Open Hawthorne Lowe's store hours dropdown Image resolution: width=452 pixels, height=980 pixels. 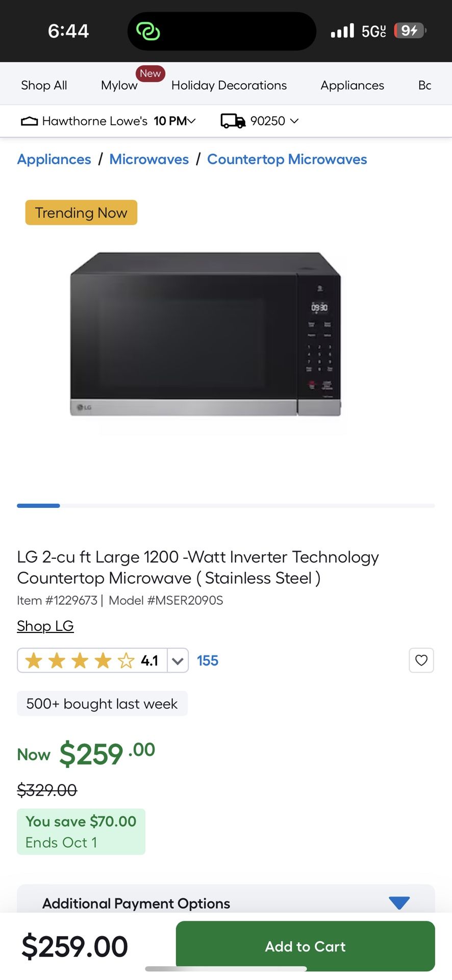point(175,121)
